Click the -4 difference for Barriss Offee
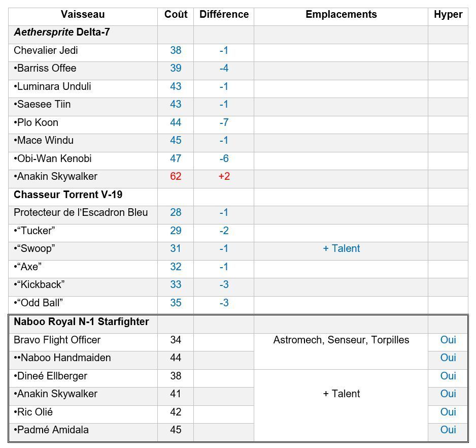The height and width of the screenshot is (448, 476). (x=224, y=68)
